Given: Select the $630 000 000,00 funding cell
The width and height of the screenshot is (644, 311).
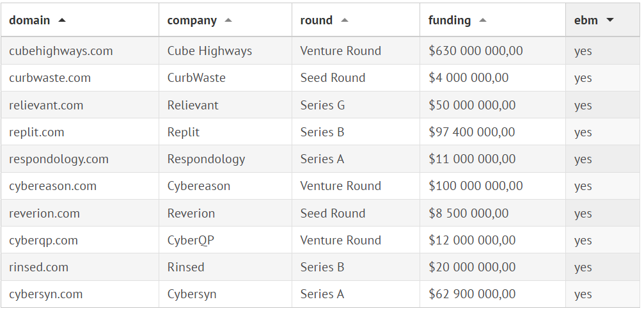Looking at the screenshot, I should 476,51.
